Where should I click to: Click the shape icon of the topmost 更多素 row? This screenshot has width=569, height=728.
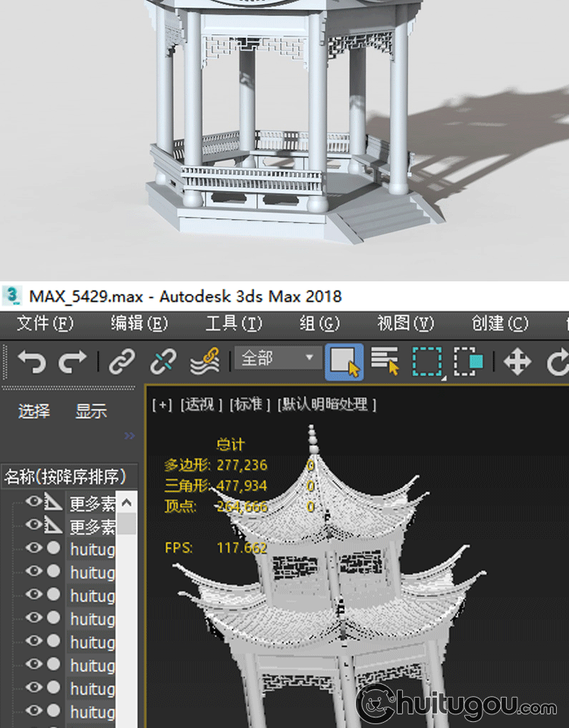tap(53, 501)
